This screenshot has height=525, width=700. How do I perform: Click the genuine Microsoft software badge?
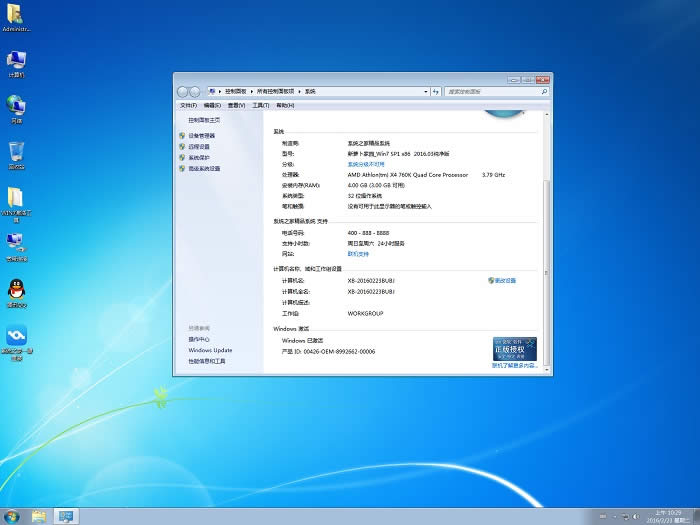514,348
